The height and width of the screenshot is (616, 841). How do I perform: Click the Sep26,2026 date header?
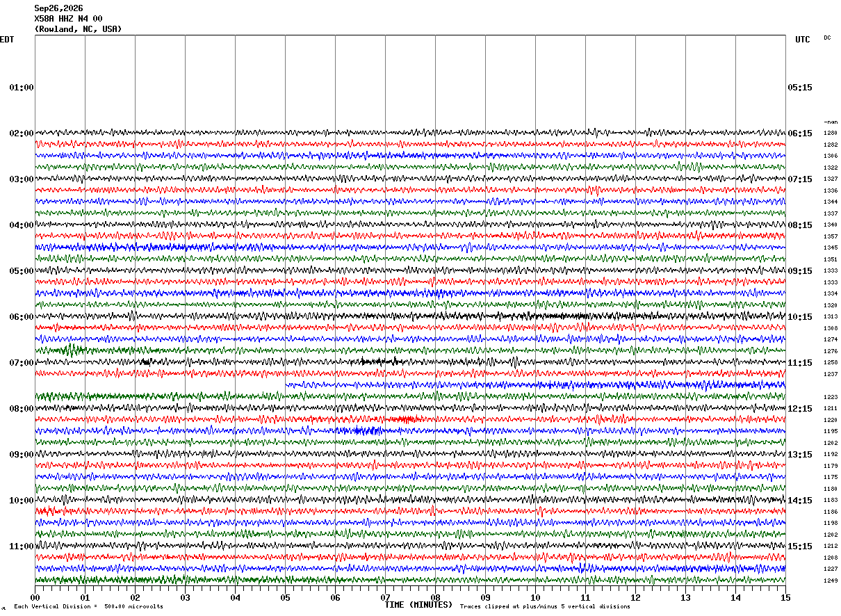[58, 8]
